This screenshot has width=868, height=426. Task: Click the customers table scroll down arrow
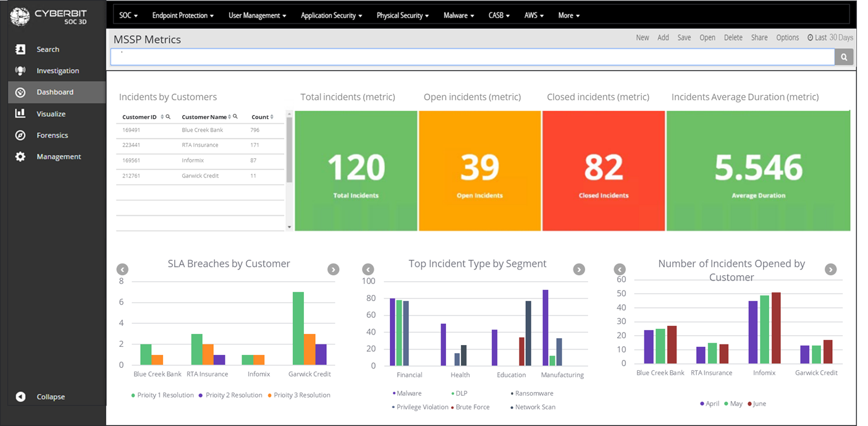pos(289,228)
